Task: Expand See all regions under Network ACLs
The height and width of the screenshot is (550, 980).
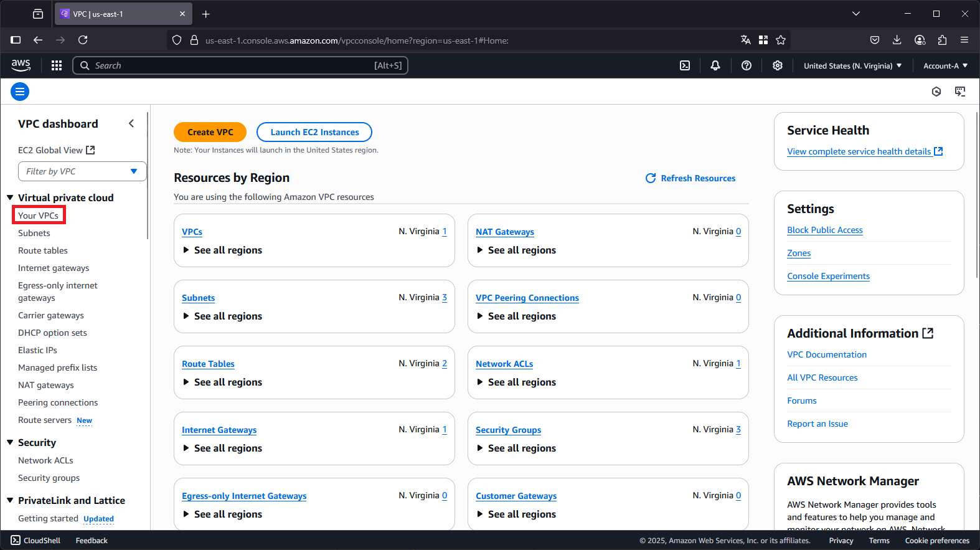Action: point(516,382)
